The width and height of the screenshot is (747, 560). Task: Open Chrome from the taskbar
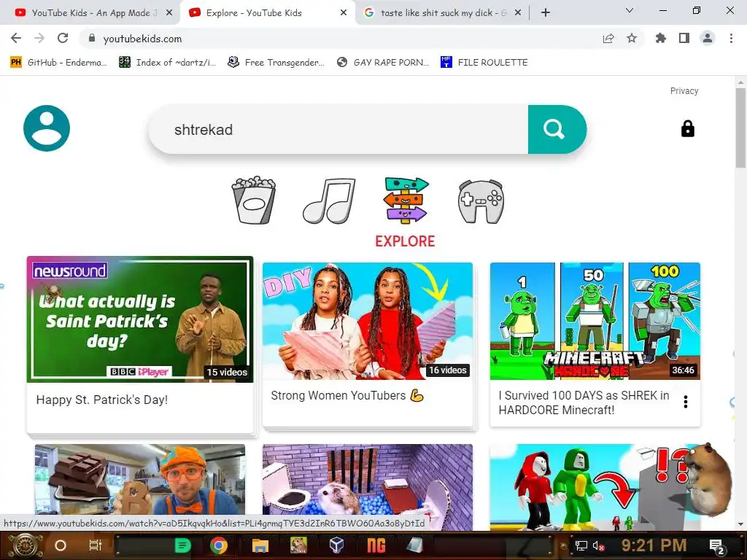[219, 545]
